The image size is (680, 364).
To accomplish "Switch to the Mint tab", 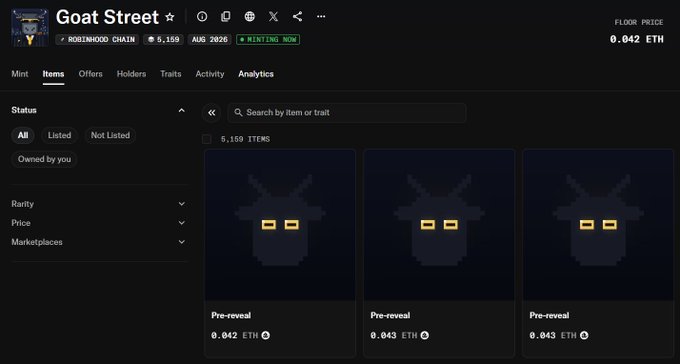I will click(x=20, y=74).
